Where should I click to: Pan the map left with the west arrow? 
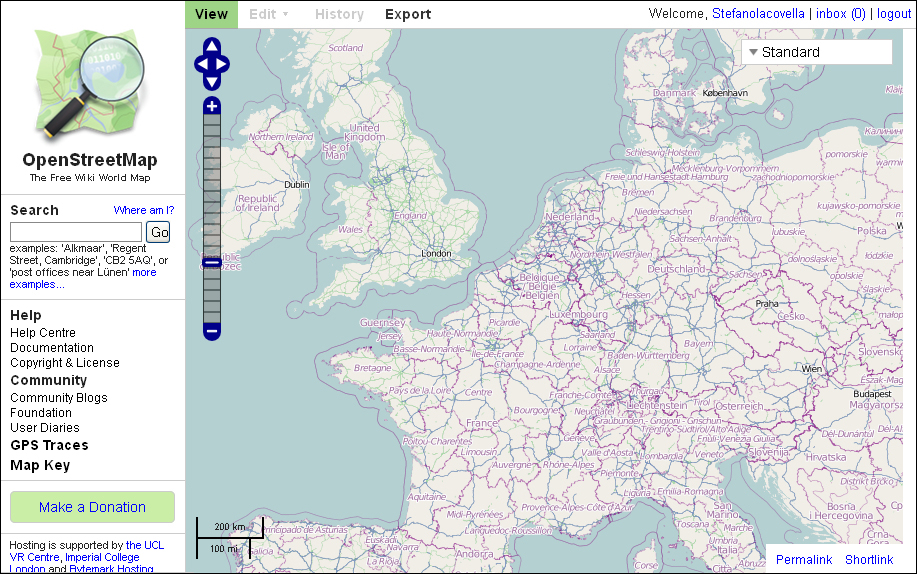coord(201,64)
